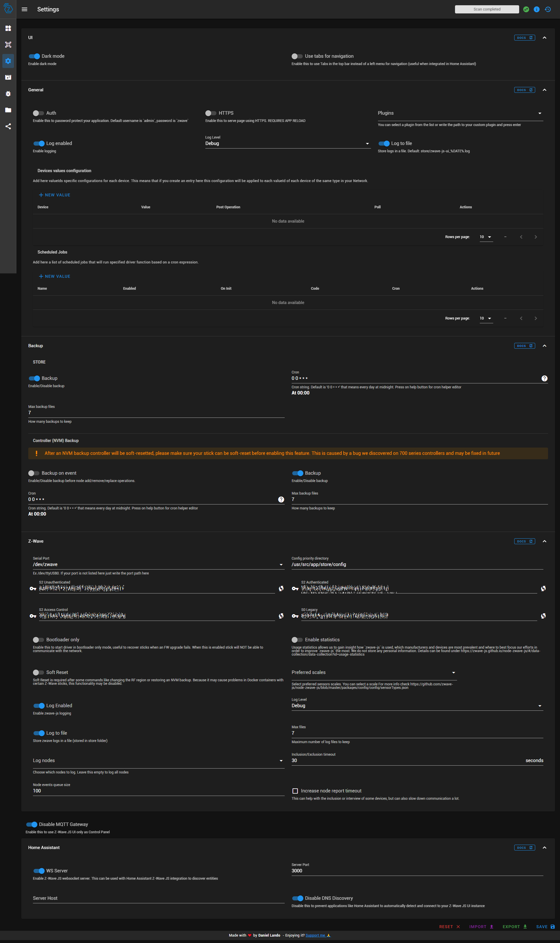The image size is (560, 943).
Task: Collapse the Z-Wave section
Action: point(545,541)
